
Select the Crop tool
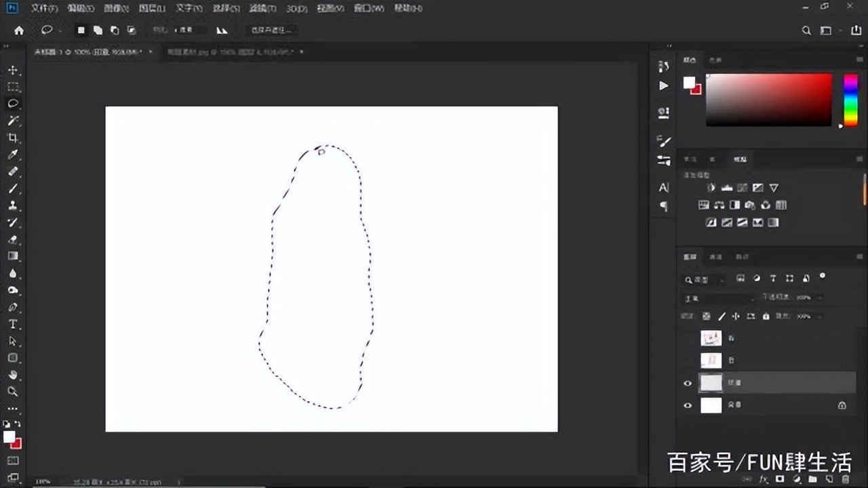pos(12,138)
